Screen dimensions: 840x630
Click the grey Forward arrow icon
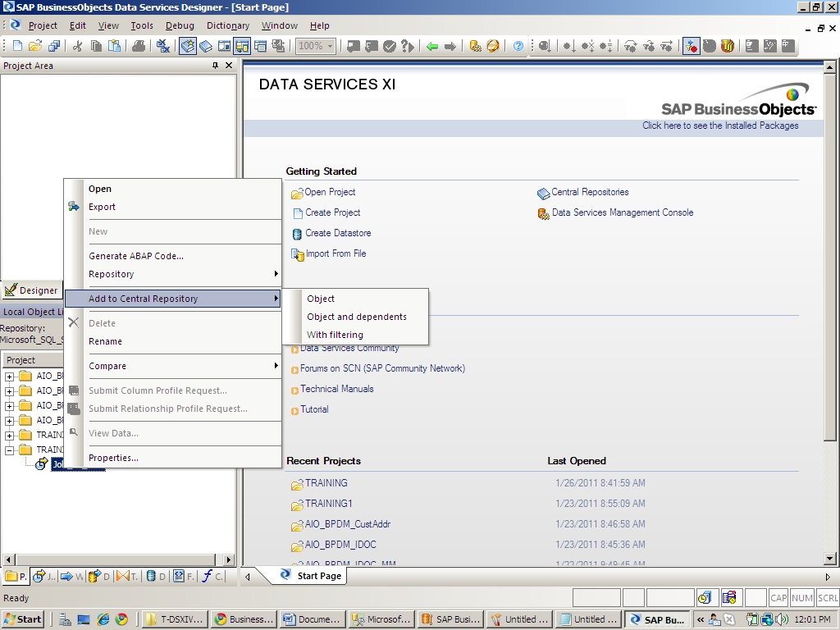click(x=450, y=46)
